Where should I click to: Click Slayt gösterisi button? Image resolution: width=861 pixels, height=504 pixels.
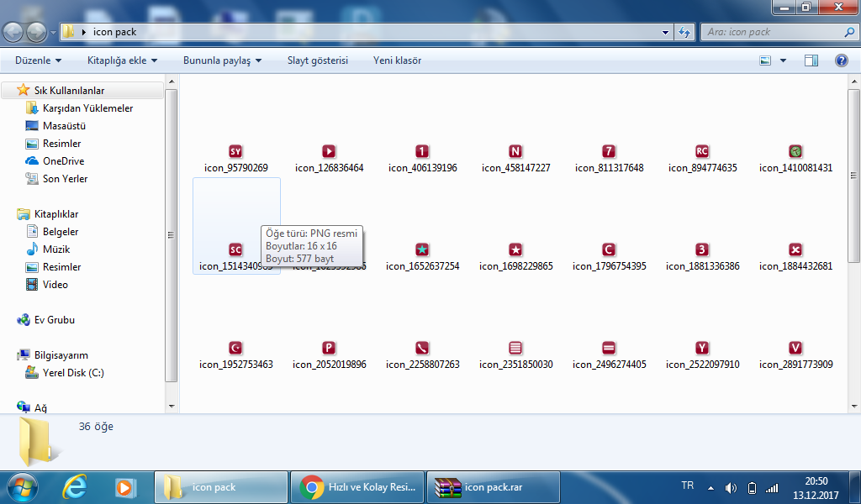point(317,60)
